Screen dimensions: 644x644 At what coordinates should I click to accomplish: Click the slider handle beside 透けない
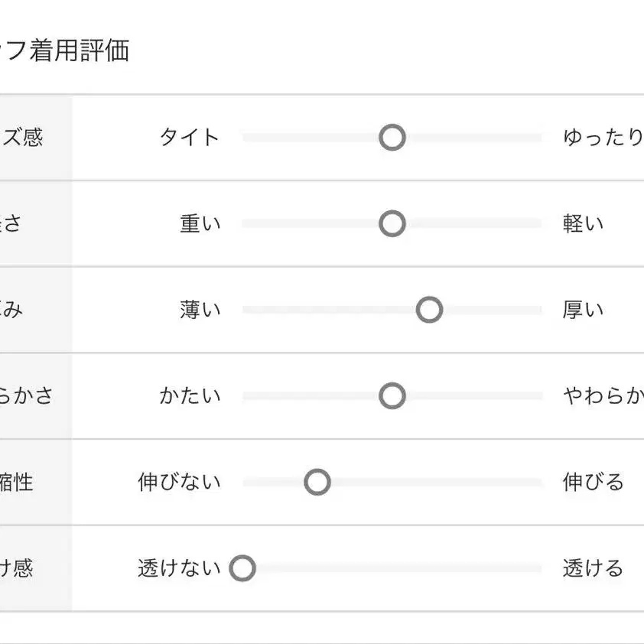pos(242,568)
